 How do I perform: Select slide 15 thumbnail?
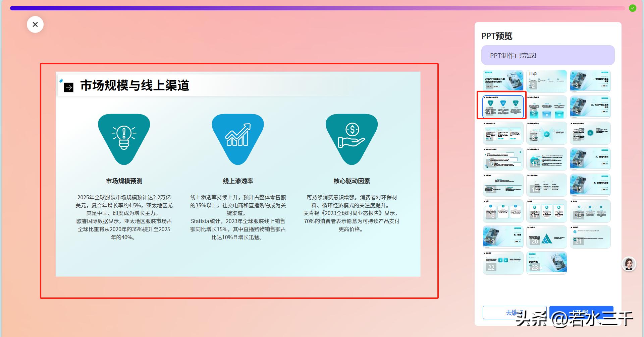[x=590, y=185]
